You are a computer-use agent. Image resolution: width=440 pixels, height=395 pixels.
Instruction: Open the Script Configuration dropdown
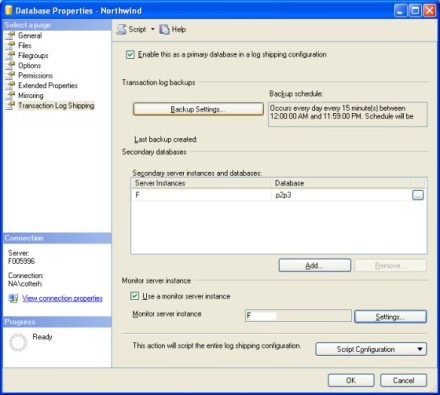pyautogui.click(x=371, y=349)
